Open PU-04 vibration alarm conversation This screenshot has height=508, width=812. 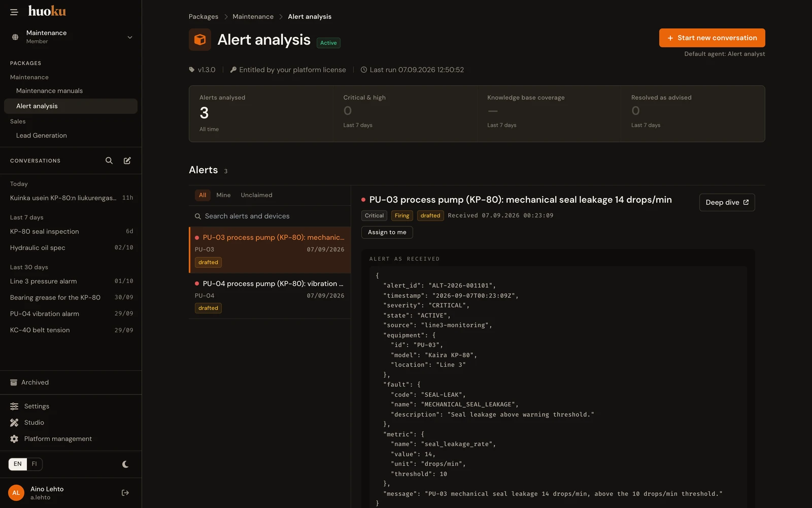(71, 314)
